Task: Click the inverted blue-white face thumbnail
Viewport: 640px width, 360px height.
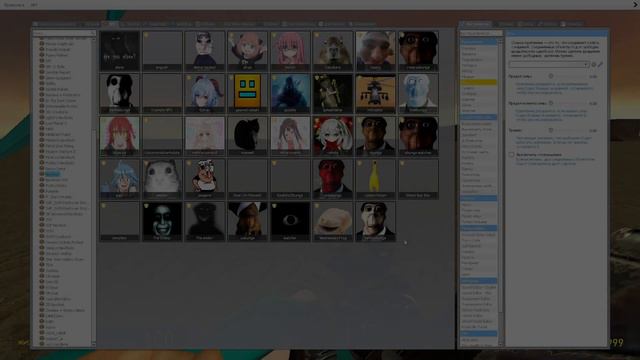Action: (x=418, y=93)
